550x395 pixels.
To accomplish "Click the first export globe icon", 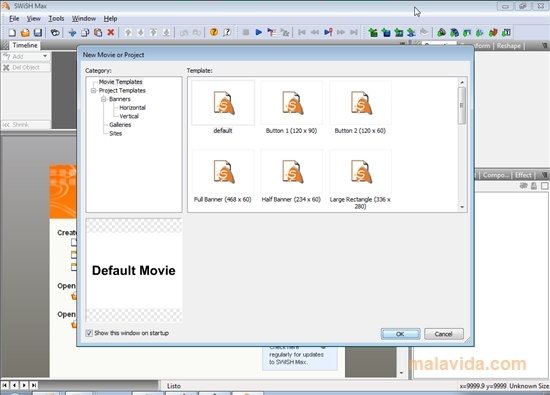I will pyautogui.click(x=441, y=33).
